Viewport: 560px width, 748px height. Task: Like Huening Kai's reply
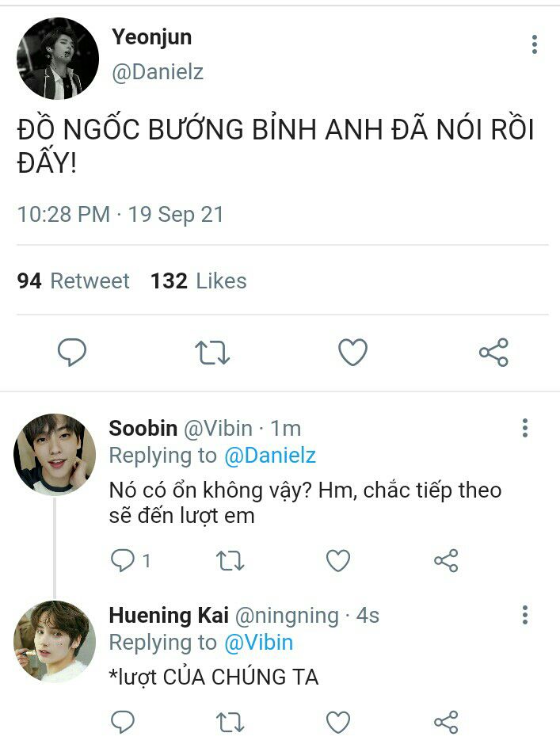pos(338,722)
